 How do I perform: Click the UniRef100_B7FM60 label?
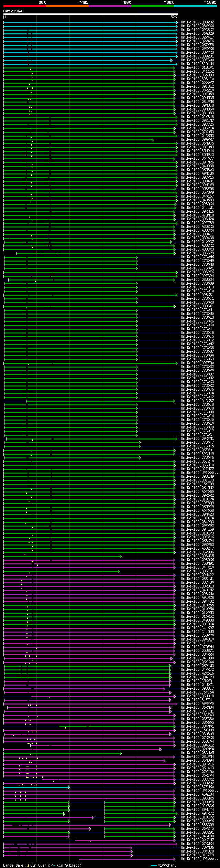pyautogui.click(x=197, y=787)
